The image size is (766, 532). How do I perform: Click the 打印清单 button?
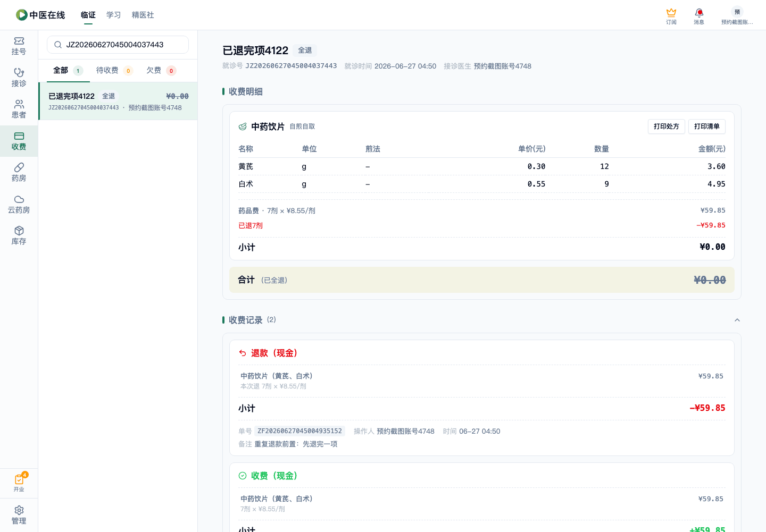coord(707,126)
